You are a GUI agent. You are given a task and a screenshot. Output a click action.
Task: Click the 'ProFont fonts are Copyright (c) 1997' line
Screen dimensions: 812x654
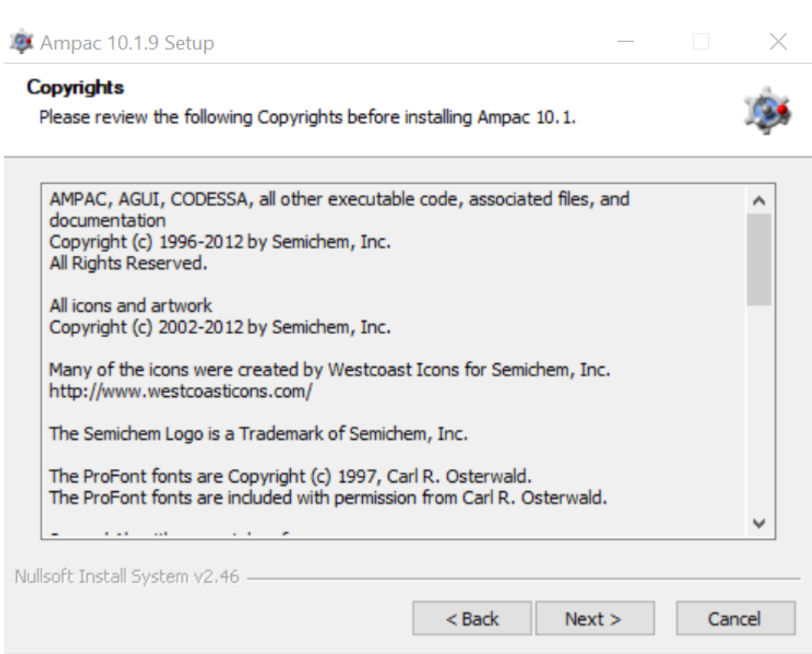[290, 476]
